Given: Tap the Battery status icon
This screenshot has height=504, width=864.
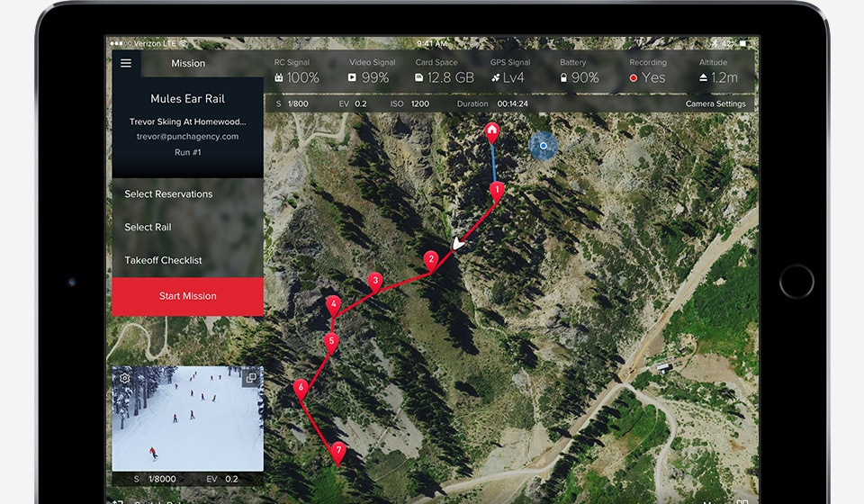Looking at the screenshot, I should [x=563, y=78].
